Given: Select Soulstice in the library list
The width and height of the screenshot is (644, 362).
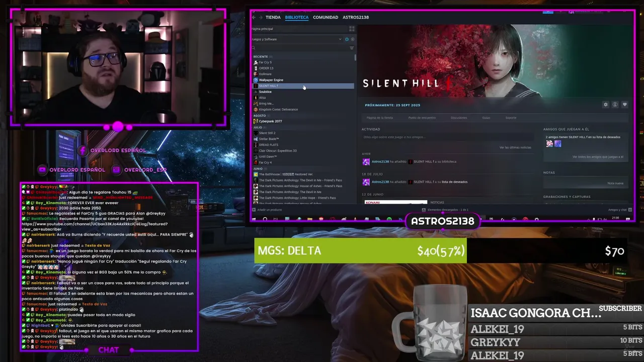Looking at the screenshot, I should [x=303, y=92].
